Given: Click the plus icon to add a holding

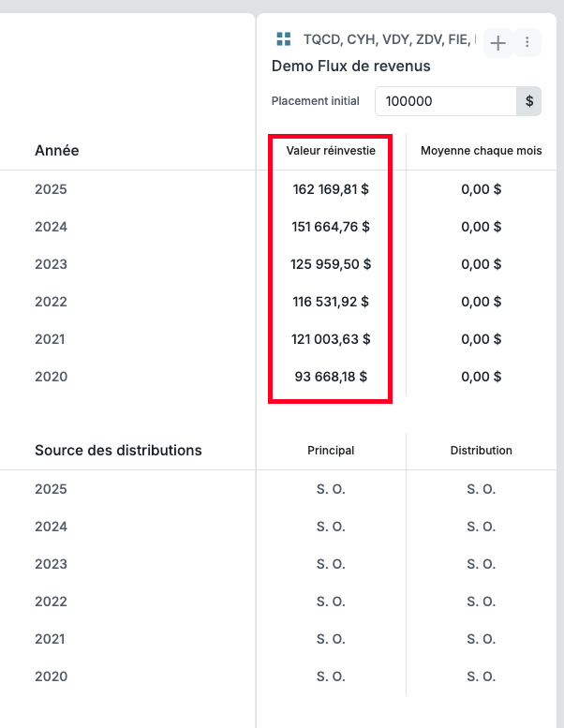Looking at the screenshot, I should (498, 42).
